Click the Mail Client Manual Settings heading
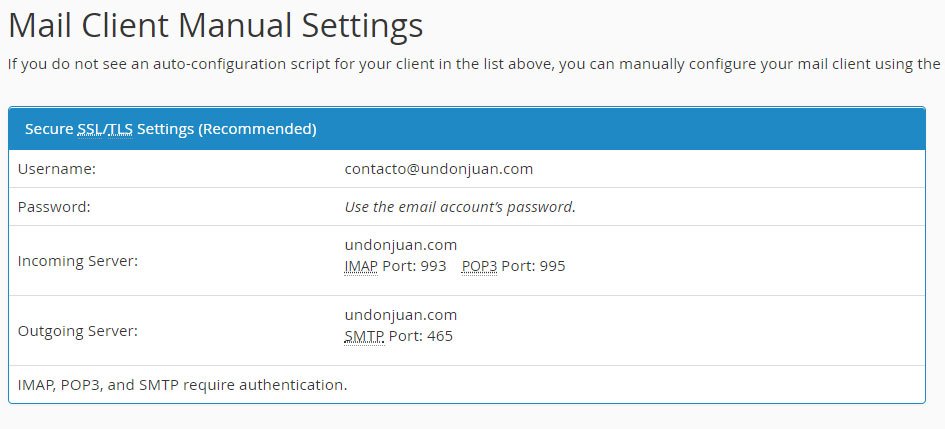The height and width of the screenshot is (429, 945). pyautogui.click(x=216, y=27)
